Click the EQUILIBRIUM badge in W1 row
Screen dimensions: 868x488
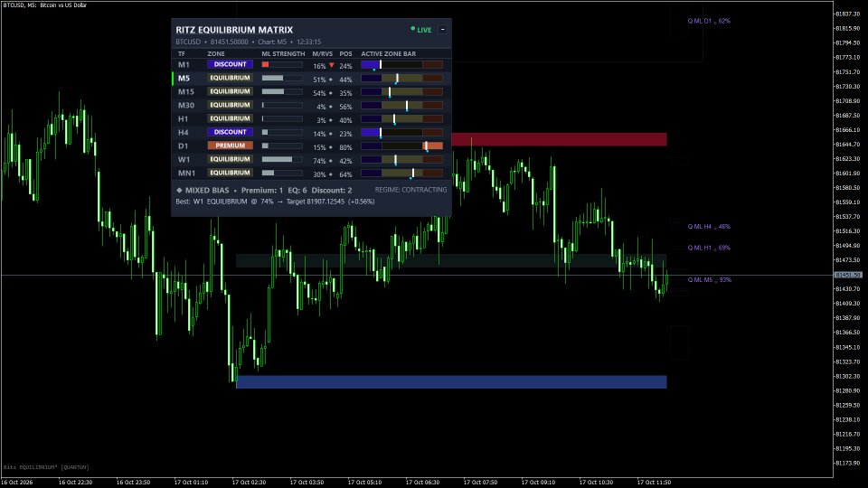coord(231,159)
